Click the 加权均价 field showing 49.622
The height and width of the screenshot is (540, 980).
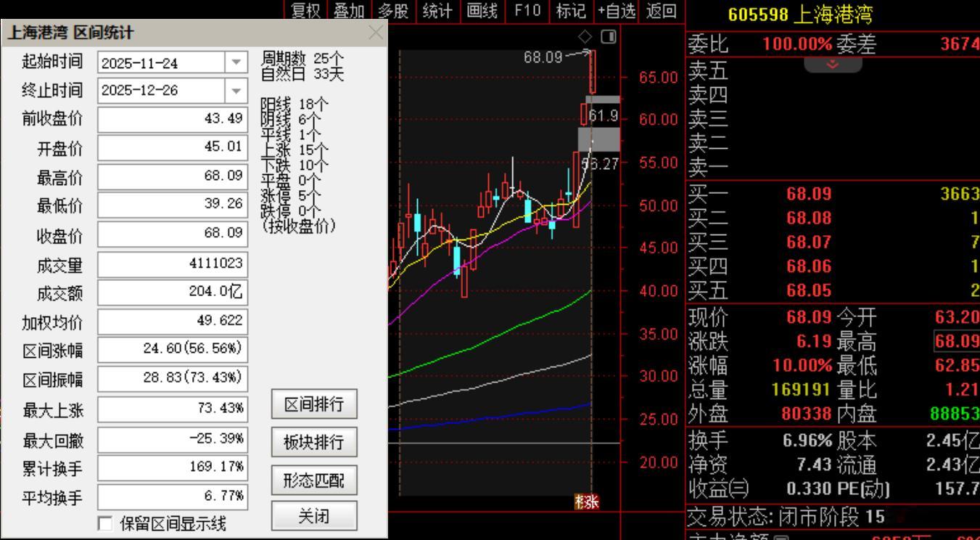pyautogui.click(x=171, y=321)
